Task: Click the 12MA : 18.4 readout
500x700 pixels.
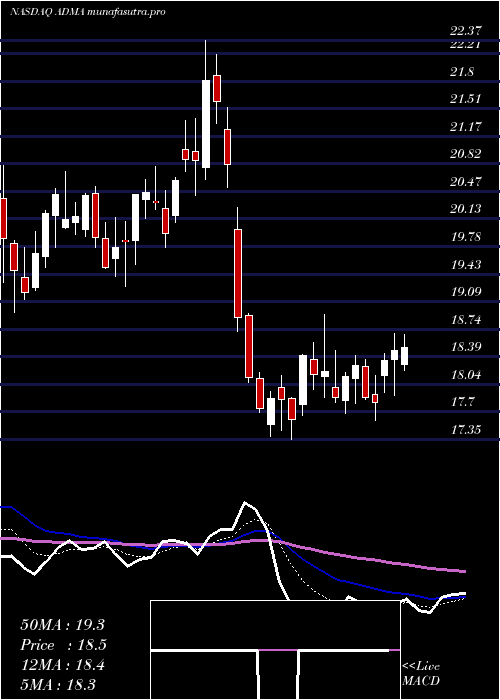Action: [62, 665]
